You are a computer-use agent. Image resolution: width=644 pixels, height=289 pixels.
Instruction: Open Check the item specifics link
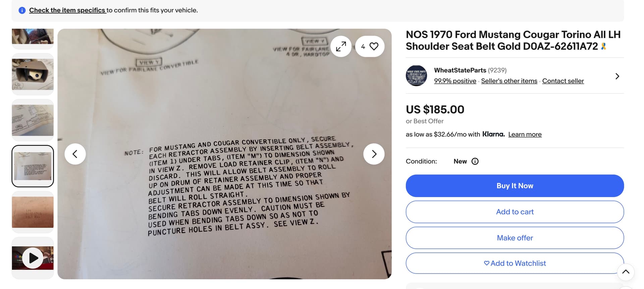click(67, 10)
